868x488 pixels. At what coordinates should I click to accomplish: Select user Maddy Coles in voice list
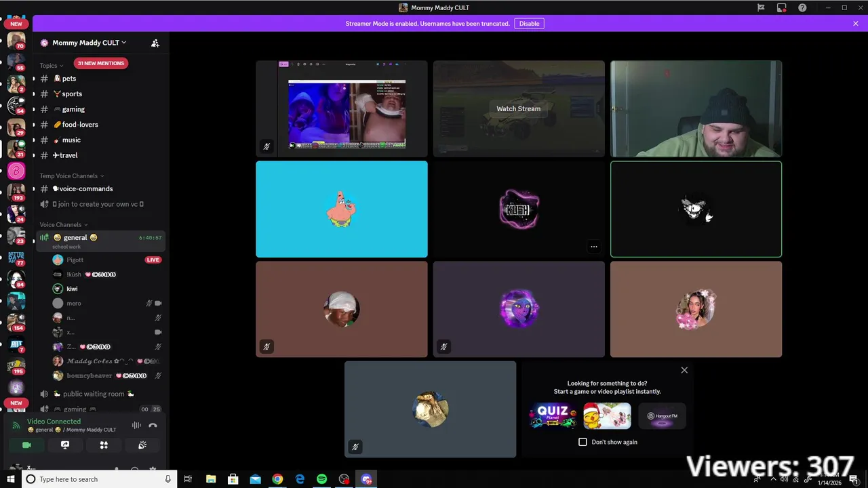pos(107,361)
